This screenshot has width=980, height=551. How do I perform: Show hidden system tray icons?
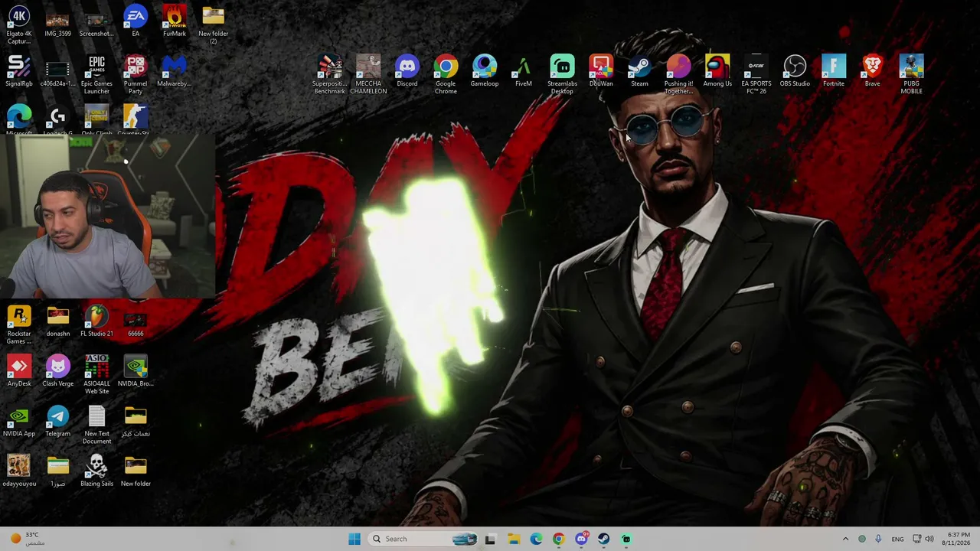pyautogui.click(x=845, y=539)
